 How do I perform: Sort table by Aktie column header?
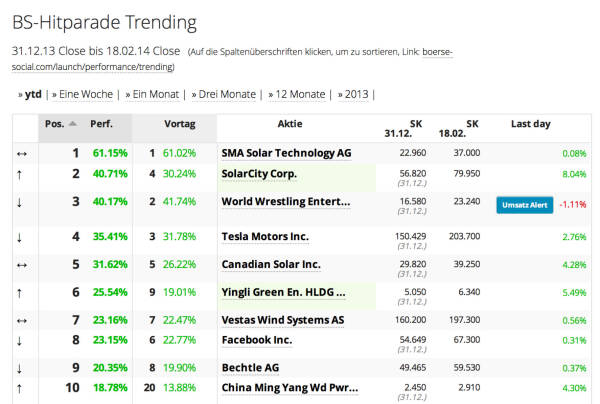[x=290, y=124]
